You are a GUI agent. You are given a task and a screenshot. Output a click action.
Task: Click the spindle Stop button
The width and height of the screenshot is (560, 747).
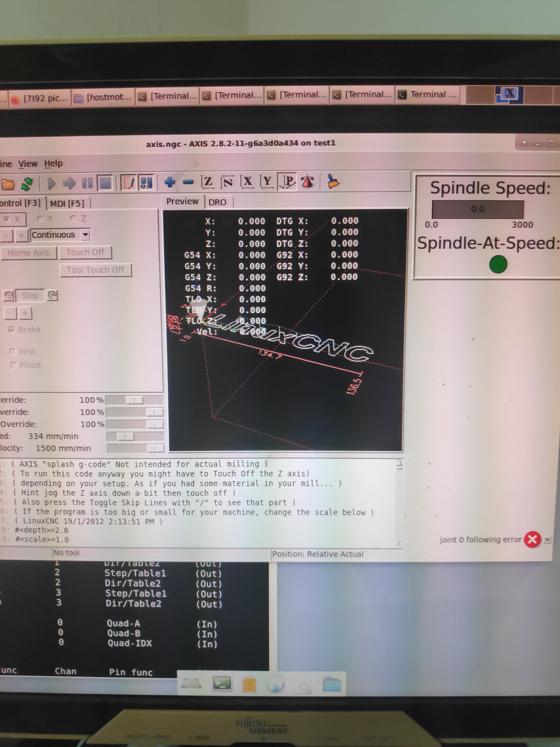[30, 296]
